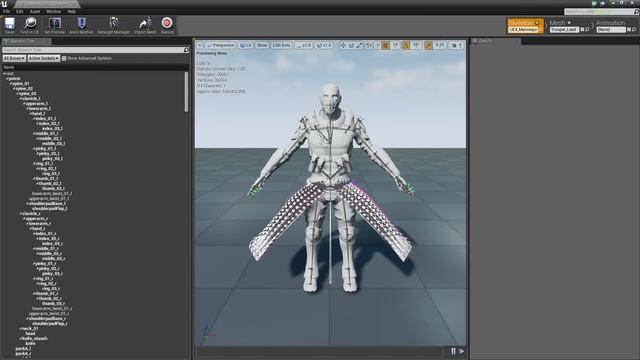Image resolution: width=640 pixels, height=360 pixels.
Task: Click the animation timeline scrub bar
Action: [x=321, y=351]
